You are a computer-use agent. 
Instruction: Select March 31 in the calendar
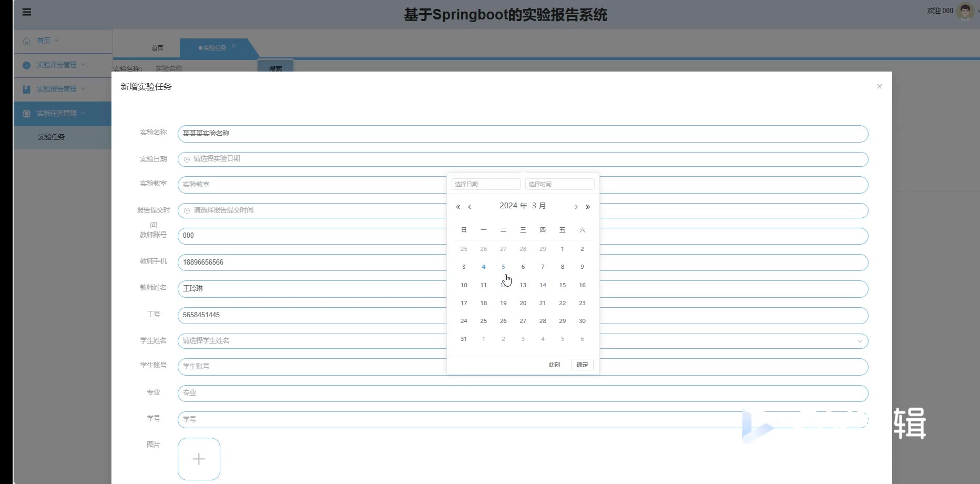pyautogui.click(x=464, y=339)
